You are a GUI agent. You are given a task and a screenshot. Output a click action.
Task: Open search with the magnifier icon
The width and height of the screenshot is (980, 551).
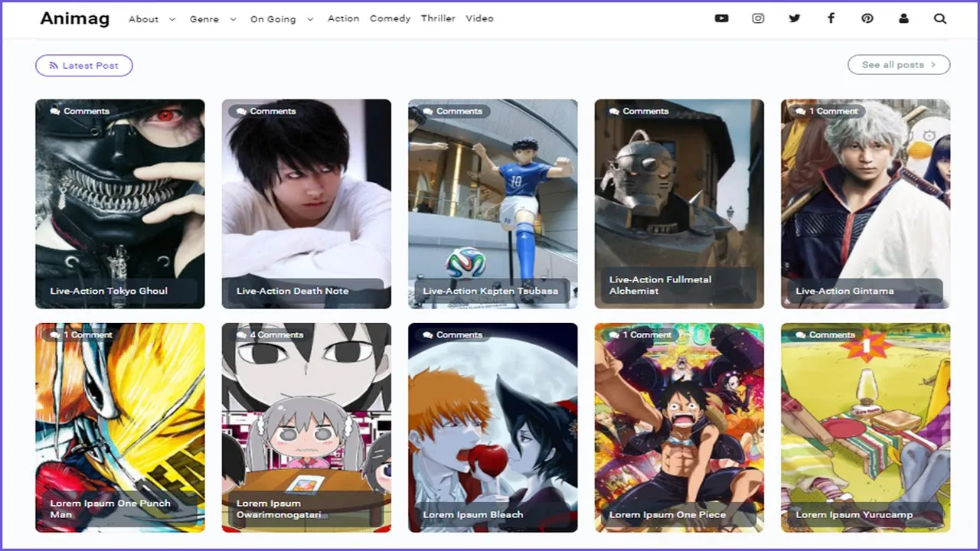(940, 18)
